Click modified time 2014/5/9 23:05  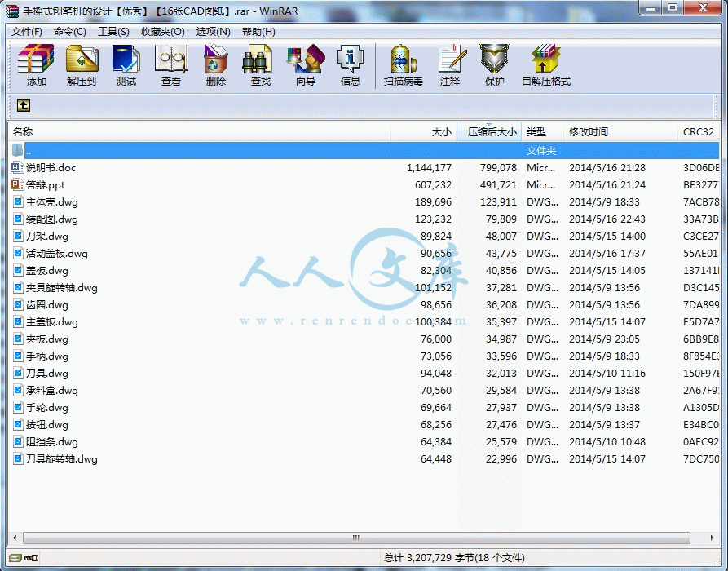(x=605, y=339)
